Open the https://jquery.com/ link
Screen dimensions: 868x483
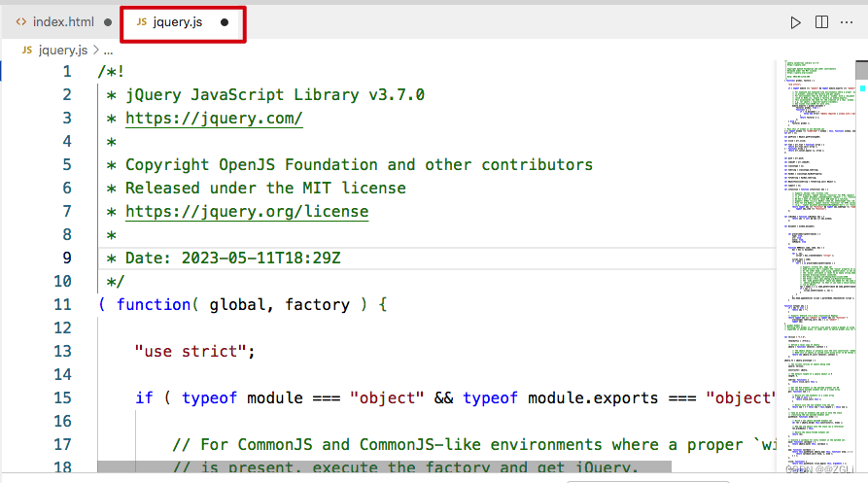[214, 119]
